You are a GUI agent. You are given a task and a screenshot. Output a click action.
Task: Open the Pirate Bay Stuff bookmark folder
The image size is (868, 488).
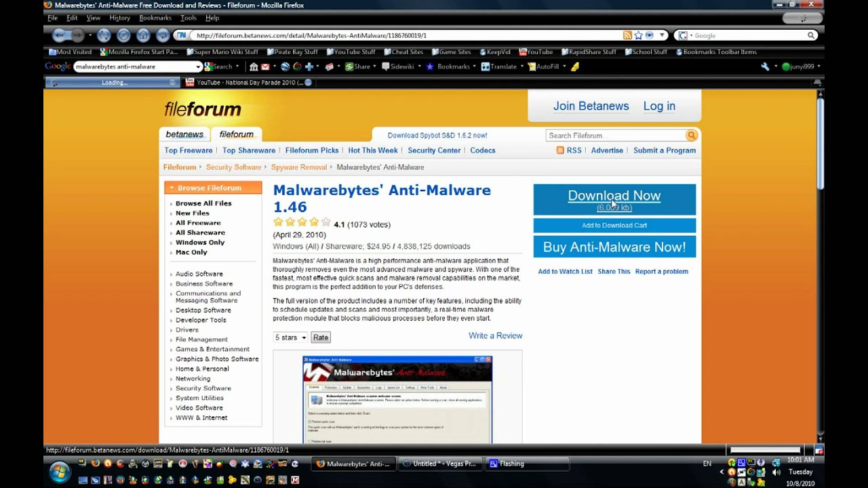[292, 52]
